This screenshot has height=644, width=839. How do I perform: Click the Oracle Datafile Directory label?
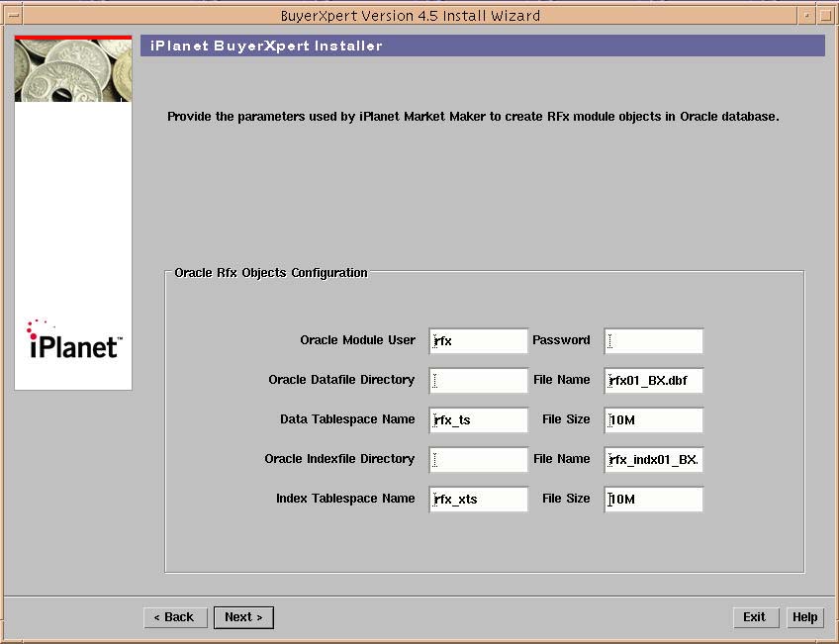pyautogui.click(x=341, y=380)
